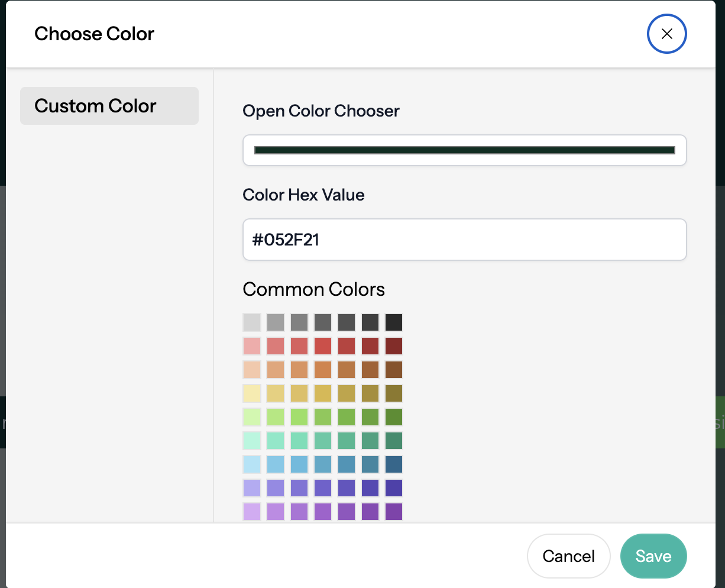Image resolution: width=725 pixels, height=588 pixels.
Task: Select the deep blue-violet swatch
Action: point(393,487)
